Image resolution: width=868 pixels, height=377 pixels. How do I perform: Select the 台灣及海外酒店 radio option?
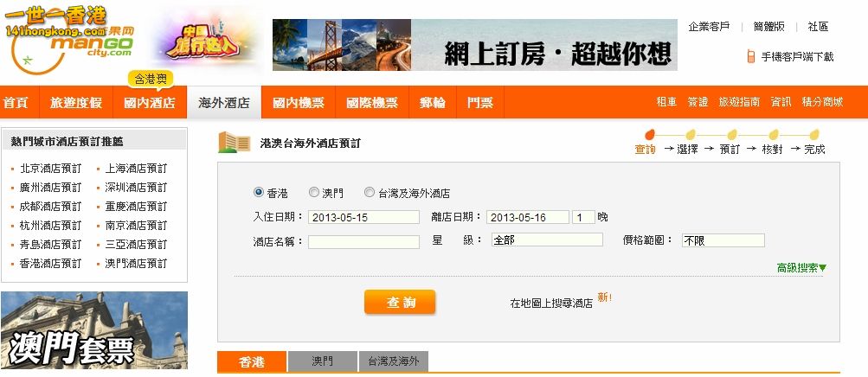coord(370,193)
